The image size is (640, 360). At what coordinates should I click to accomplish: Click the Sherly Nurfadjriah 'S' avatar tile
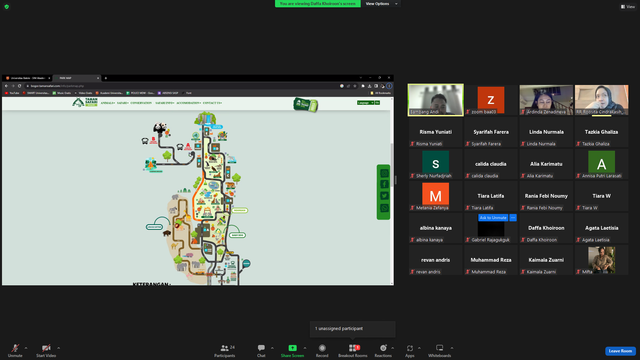[x=436, y=164]
